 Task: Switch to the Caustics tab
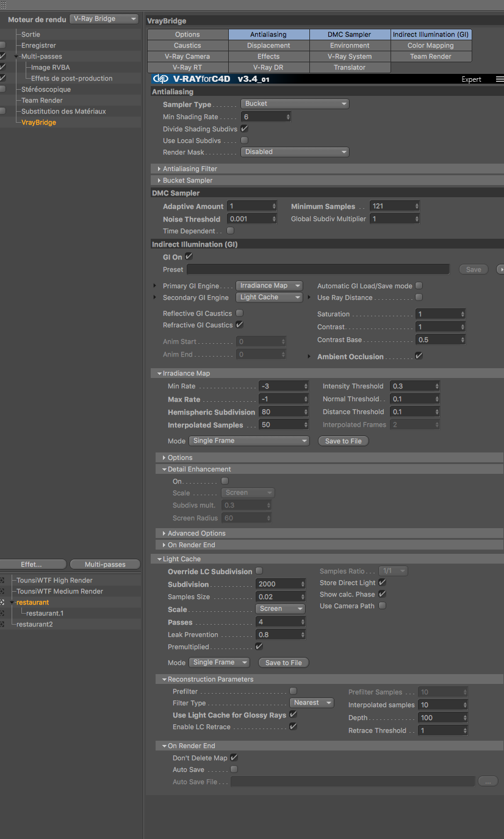187,46
